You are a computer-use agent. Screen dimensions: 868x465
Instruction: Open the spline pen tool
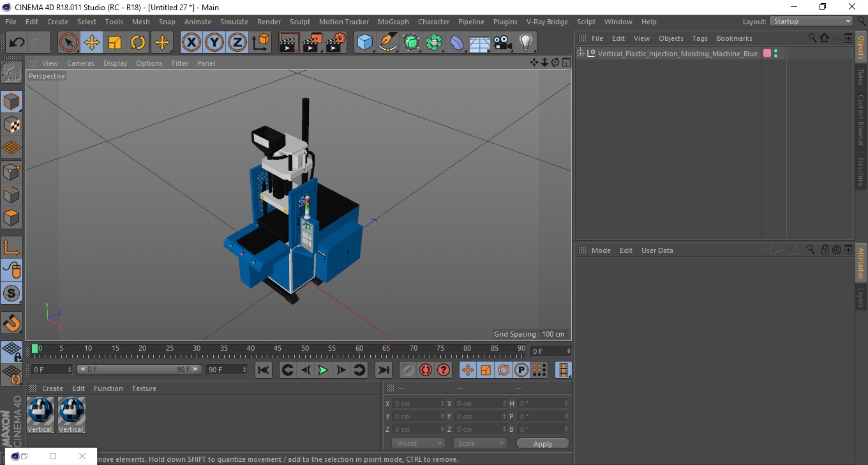[x=388, y=43]
